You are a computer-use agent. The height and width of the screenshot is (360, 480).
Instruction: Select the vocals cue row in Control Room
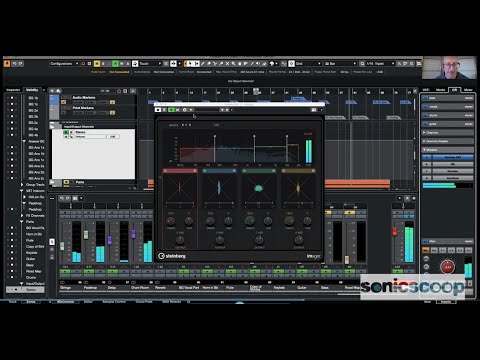(x=447, y=107)
